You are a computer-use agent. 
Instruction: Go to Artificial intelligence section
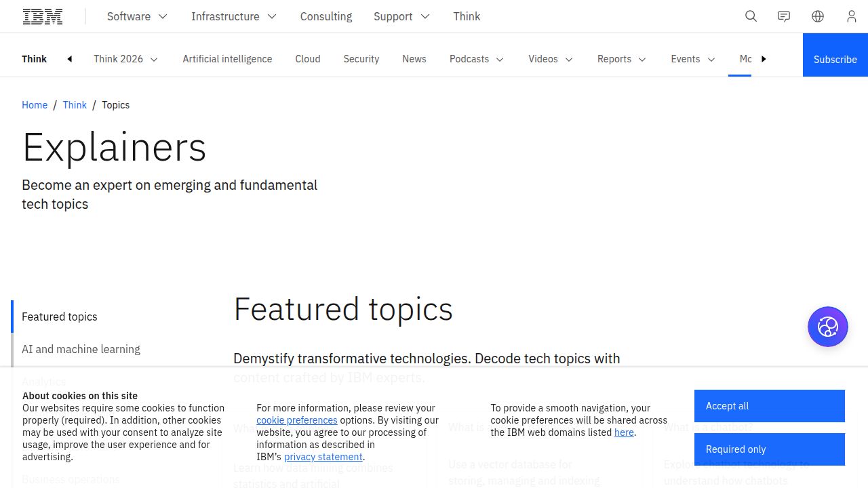[227, 59]
